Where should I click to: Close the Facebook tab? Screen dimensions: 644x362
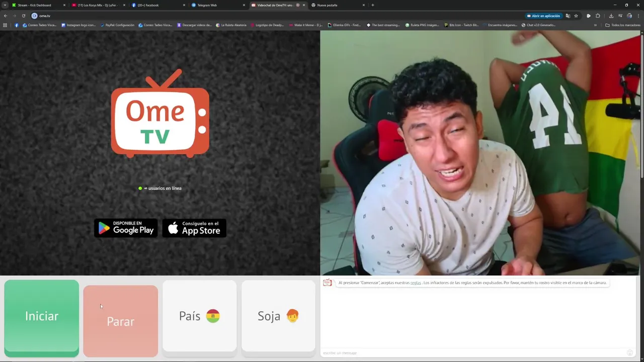pos(184,5)
